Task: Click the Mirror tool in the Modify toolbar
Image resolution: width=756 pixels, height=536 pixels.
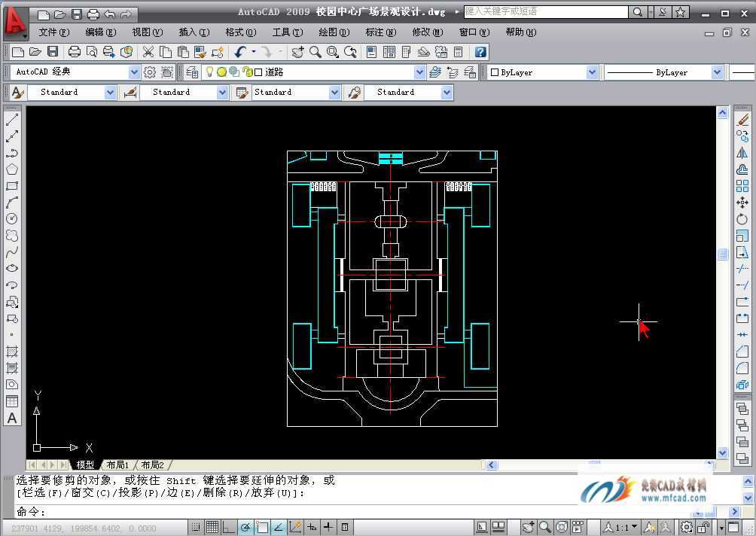Action: tap(742, 153)
